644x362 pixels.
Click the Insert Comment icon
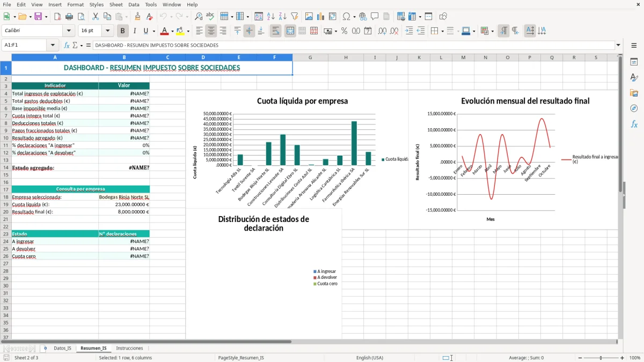[x=375, y=17]
